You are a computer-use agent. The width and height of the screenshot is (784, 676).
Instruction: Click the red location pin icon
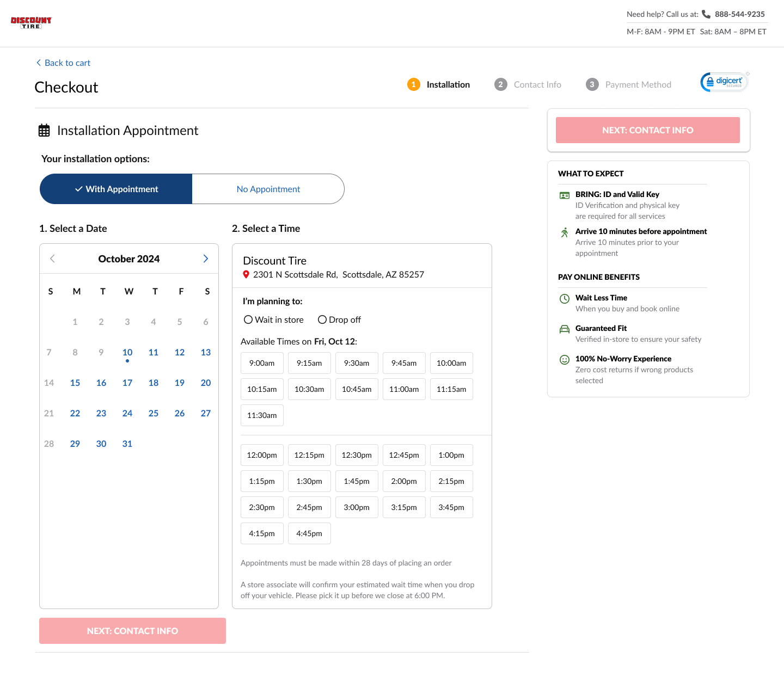(246, 275)
